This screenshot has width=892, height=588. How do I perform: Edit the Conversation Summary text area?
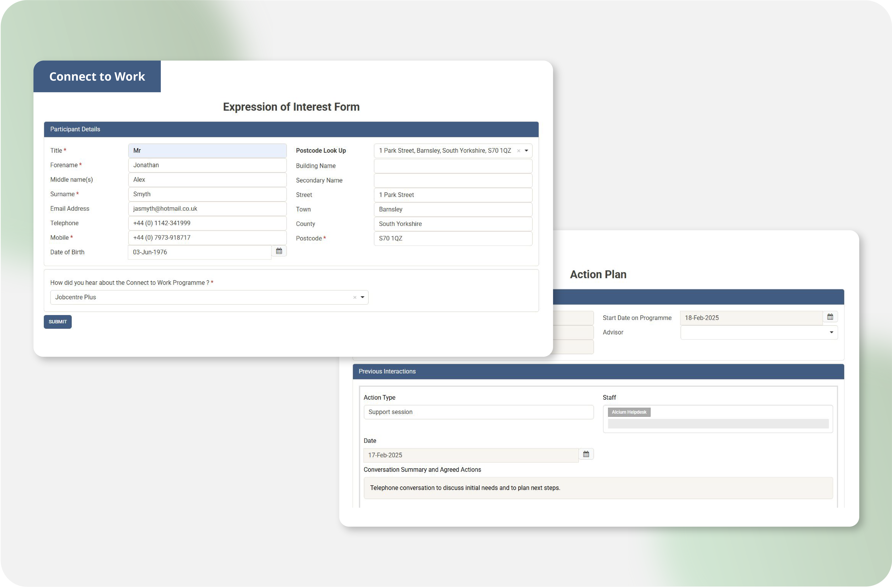click(x=598, y=488)
